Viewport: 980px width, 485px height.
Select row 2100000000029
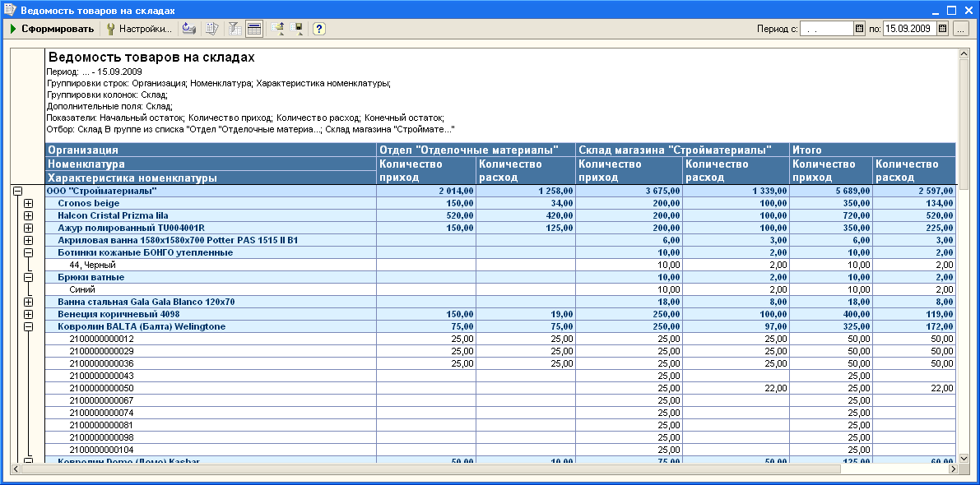(500, 352)
